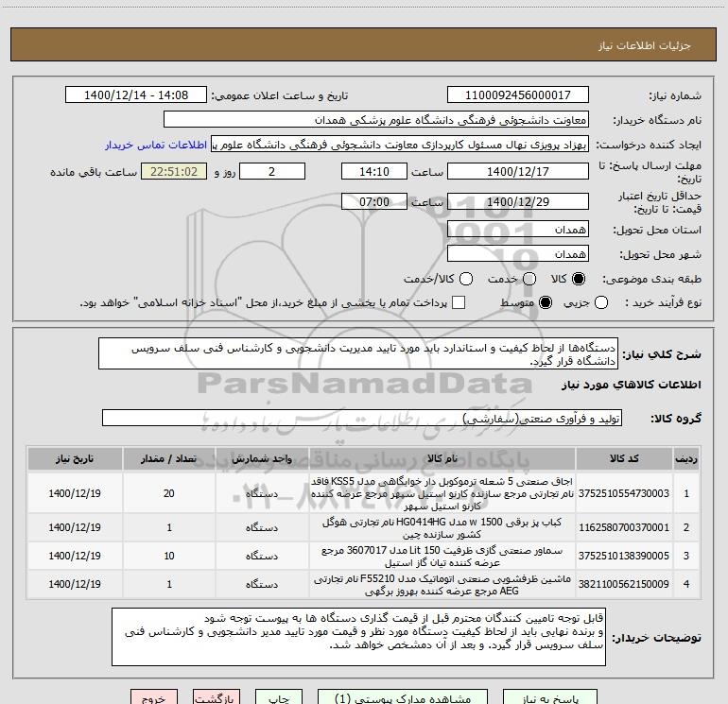The height and width of the screenshot is (704, 728).
Task: Select the کالا radio button
Action: point(579,279)
